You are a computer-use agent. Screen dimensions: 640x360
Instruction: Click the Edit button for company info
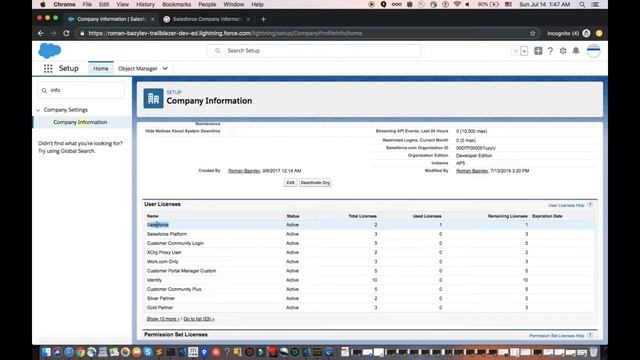(290, 182)
